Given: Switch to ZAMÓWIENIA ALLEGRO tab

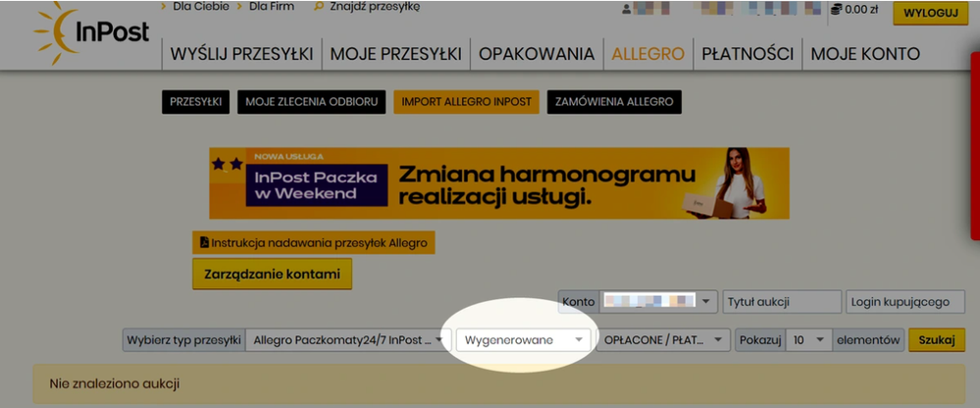Looking at the screenshot, I should pos(614,102).
